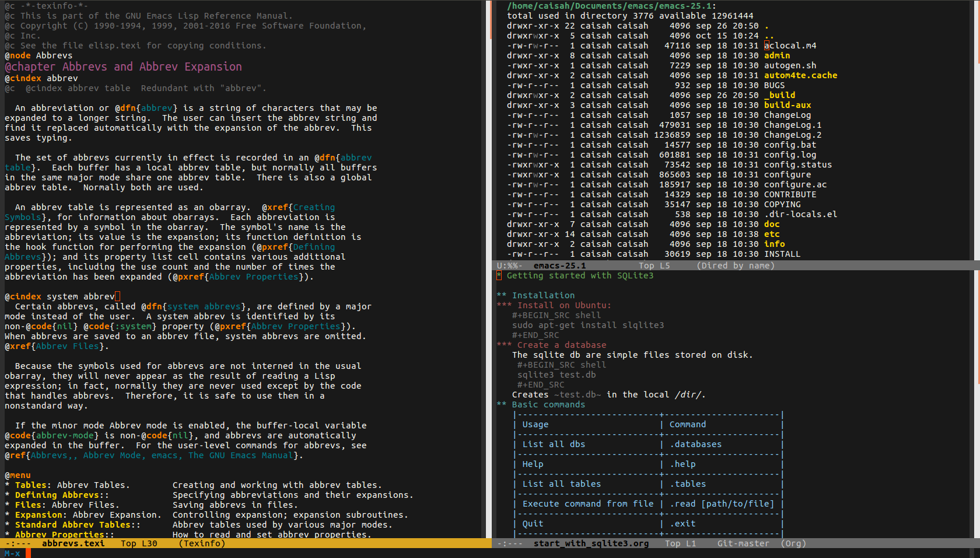
Task: Open the info directory entry
Action: point(774,244)
